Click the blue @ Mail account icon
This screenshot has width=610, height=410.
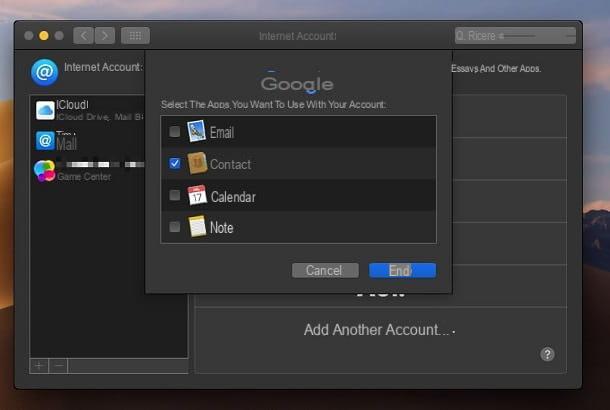[45, 140]
